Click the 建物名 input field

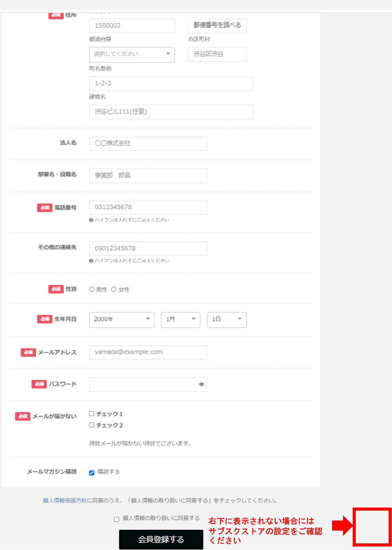171,112
